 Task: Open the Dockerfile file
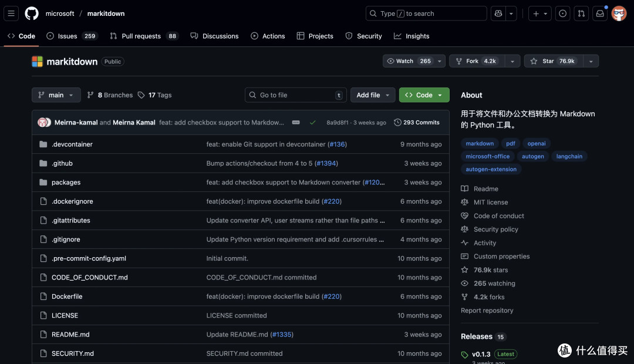[x=67, y=296]
